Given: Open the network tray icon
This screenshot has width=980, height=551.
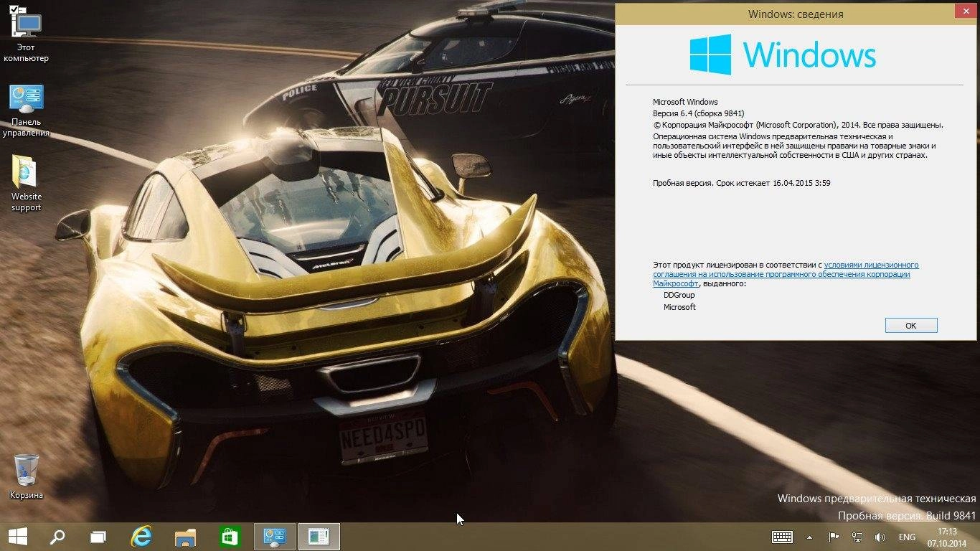Looking at the screenshot, I should 857,537.
